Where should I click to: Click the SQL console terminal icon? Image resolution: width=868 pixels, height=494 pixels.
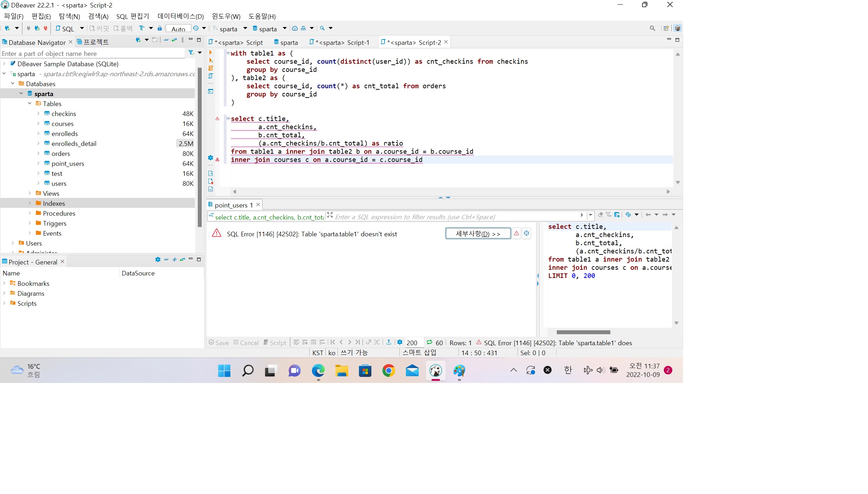coord(211,91)
